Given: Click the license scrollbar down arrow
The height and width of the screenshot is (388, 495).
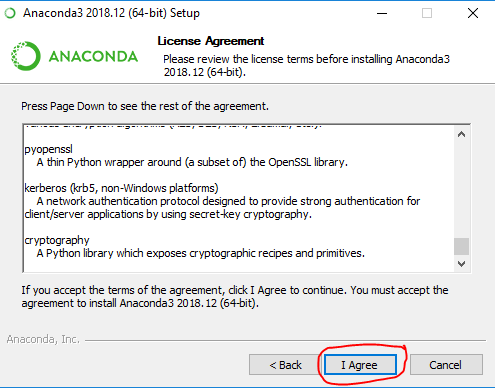Looking at the screenshot, I should click(461, 264).
